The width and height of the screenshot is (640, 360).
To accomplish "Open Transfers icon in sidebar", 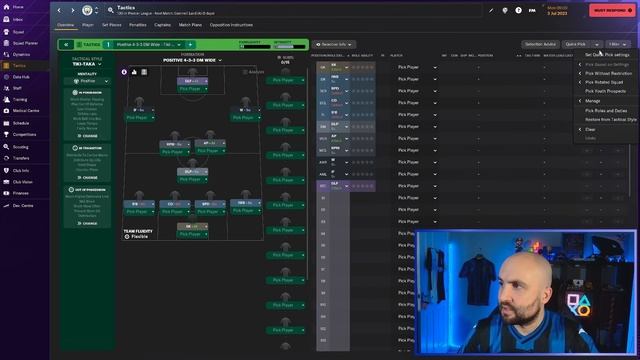I will point(7,158).
